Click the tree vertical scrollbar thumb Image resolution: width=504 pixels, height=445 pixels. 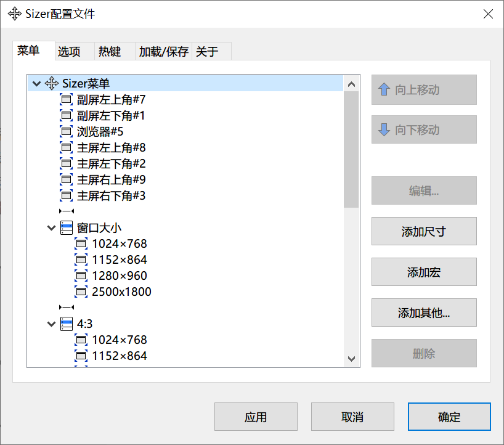click(351, 150)
